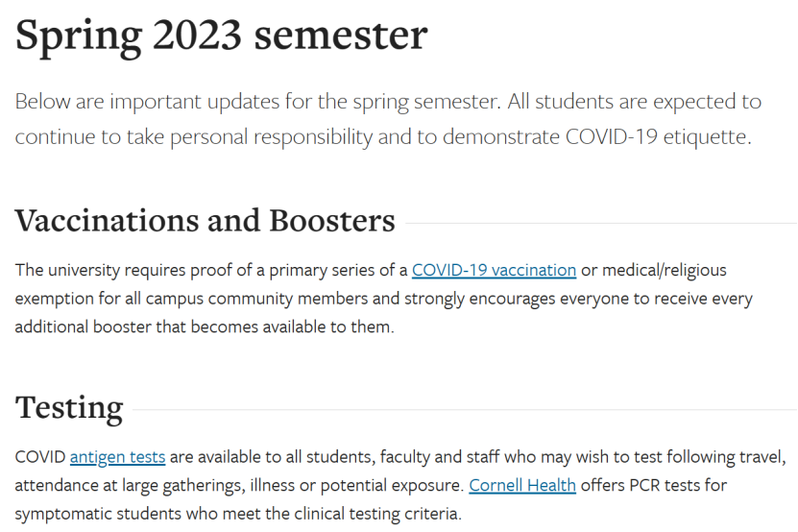
Task: Click the Testing section heading
Action: [69, 408]
